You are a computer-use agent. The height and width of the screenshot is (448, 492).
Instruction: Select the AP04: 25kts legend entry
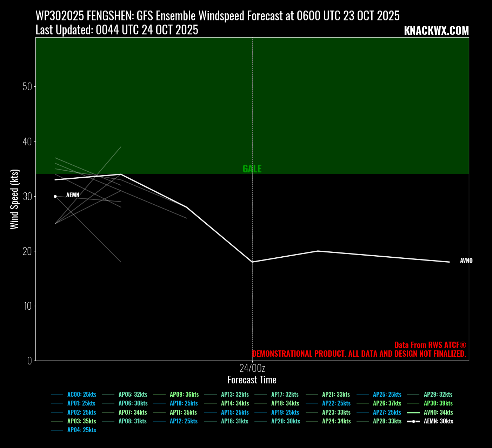81,430
